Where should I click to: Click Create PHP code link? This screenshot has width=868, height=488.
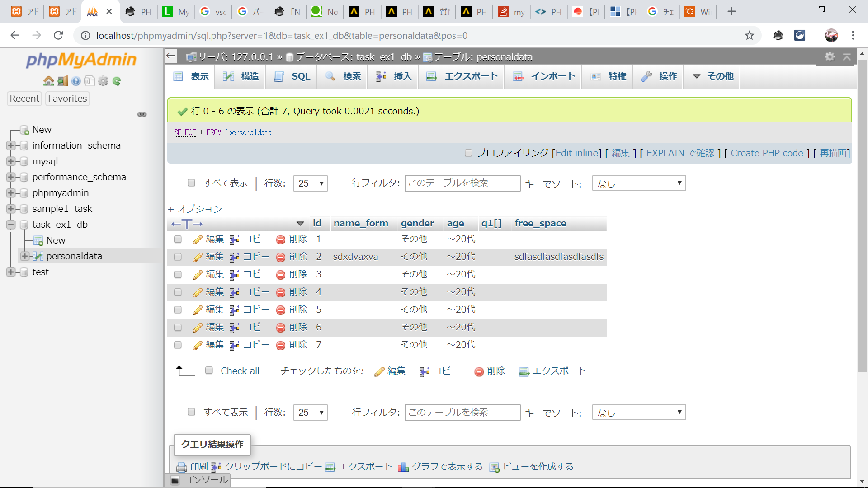tap(767, 153)
